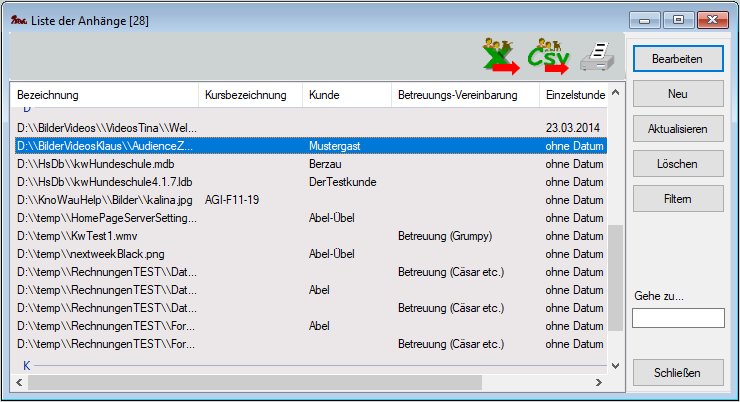Open the Filtern dialog
The height and width of the screenshot is (402, 740).
[x=678, y=199]
